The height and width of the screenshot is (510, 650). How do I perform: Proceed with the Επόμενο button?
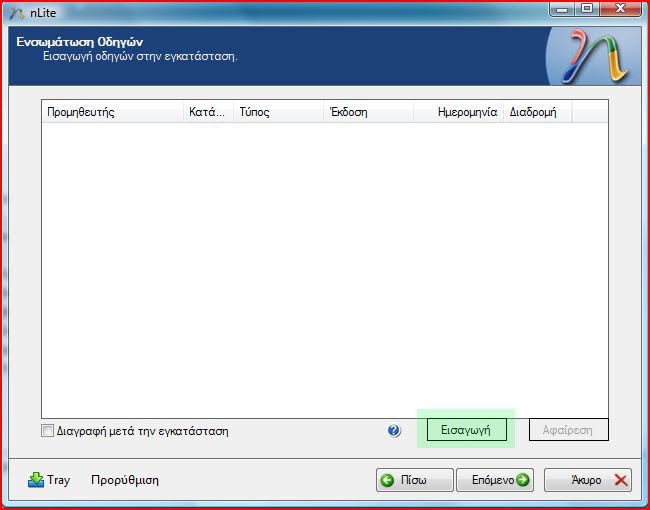click(x=495, y=480)
